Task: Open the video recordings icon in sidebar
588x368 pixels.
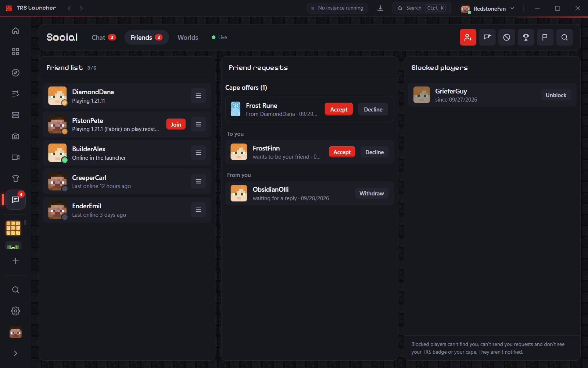Action: click(15, 157)
